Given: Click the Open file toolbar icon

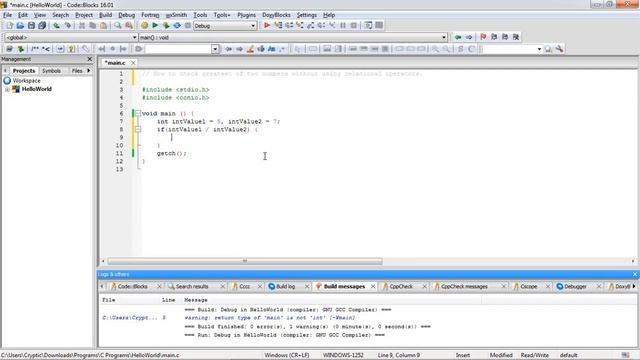Looking at the screenshot, I should click(x=20, y=25).
